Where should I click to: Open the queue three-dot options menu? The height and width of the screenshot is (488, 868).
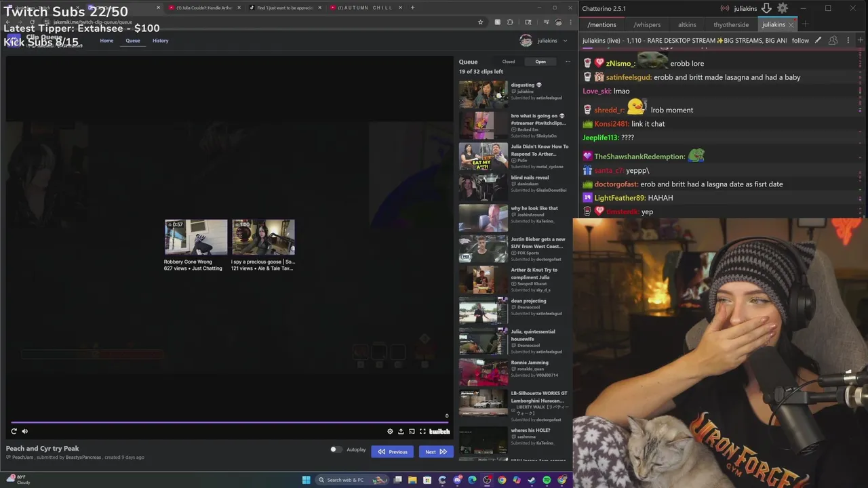(568, 62)
